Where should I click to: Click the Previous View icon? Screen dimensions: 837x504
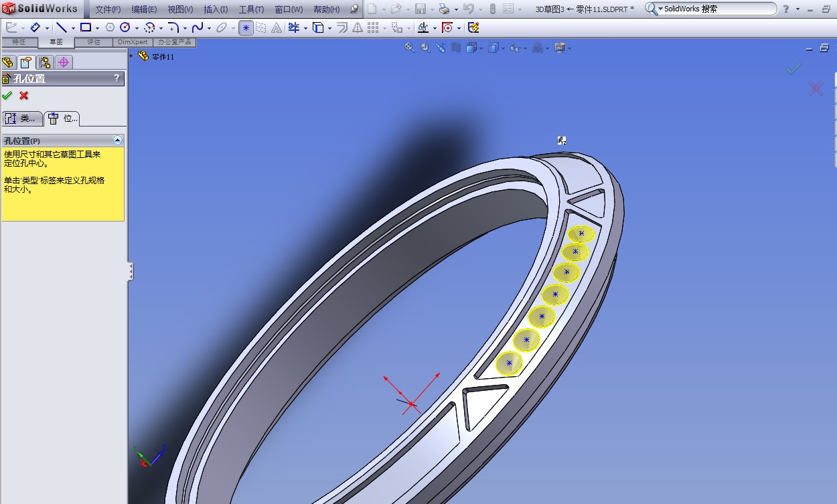[441, 48]
